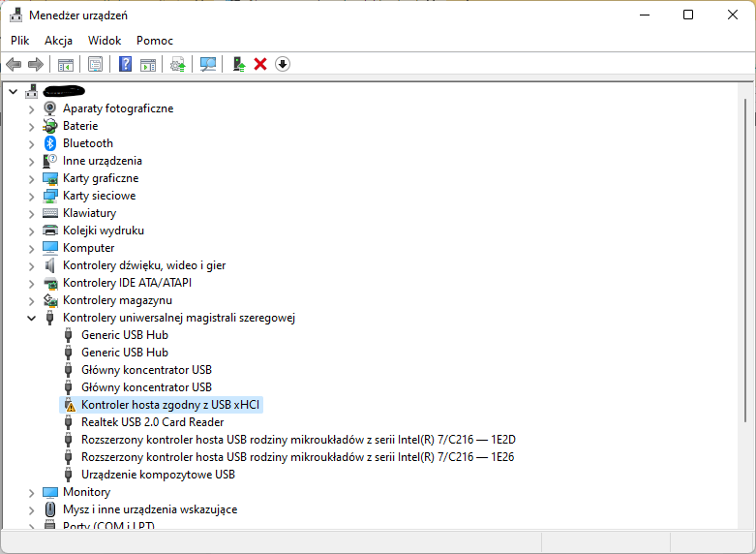Click the Aparaty fotograficzne camera icon
The image size is (756, 554).
tap(50, 108)
